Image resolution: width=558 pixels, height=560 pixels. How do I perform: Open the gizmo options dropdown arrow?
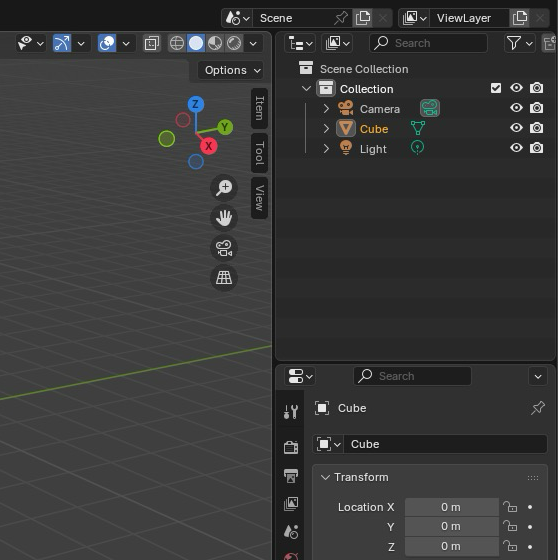click(x=81, y=44)
